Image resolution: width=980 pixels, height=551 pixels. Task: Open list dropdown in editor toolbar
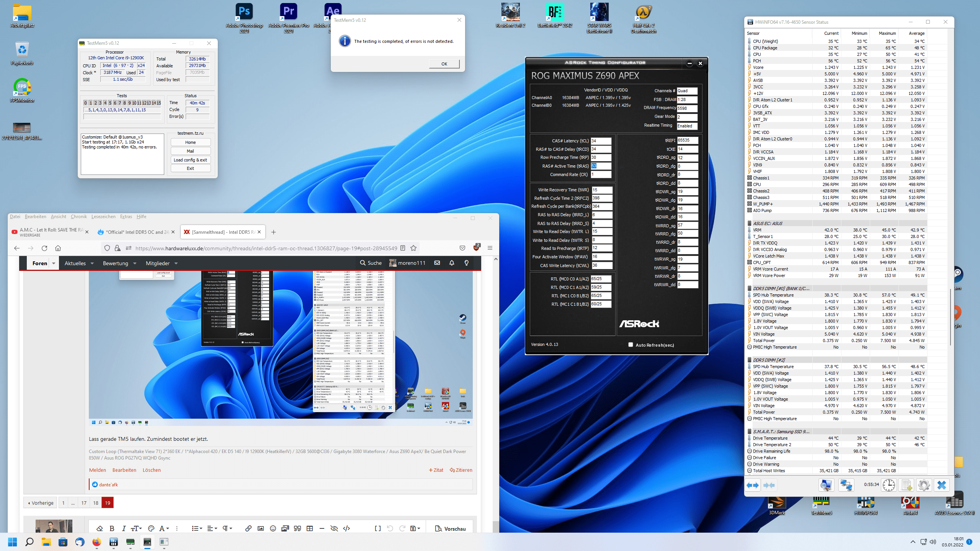(x=197, y=528)
